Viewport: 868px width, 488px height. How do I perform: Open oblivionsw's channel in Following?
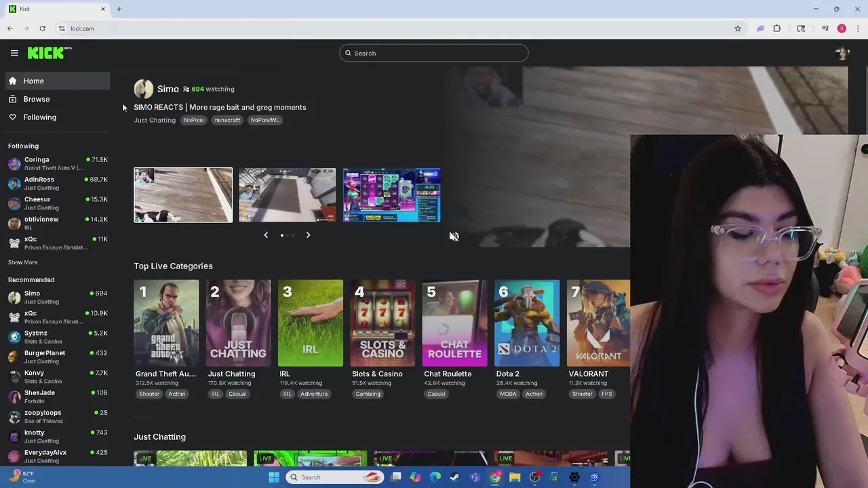point(58,223)
